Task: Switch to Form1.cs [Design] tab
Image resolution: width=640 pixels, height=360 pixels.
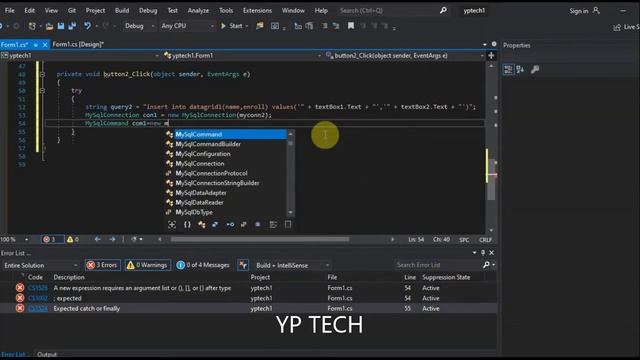Action: point(78,44)
